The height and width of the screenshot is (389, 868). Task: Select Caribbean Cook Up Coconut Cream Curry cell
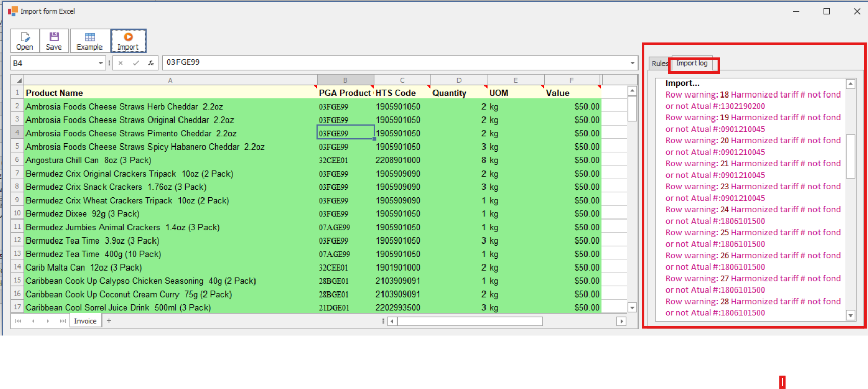click(x=170, y=294)
